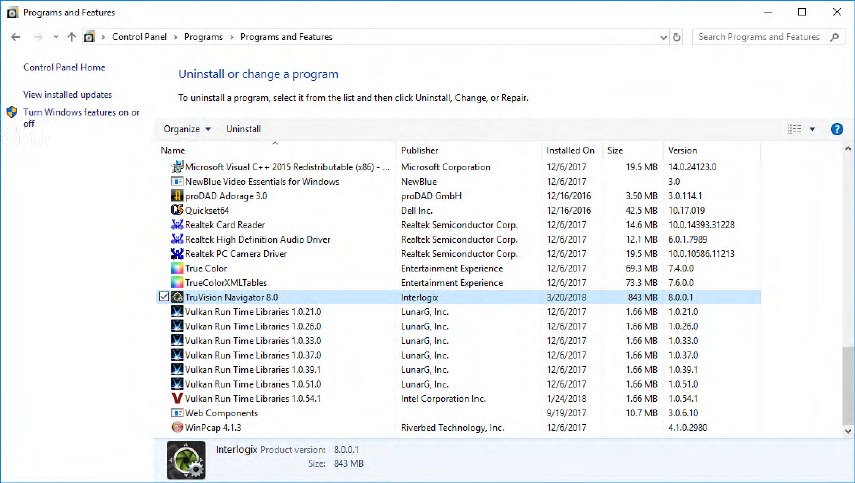The width and height of the screenshot is (855, 483).
Task: Click the scrollbar up arrow
Action: coord(848,149)
